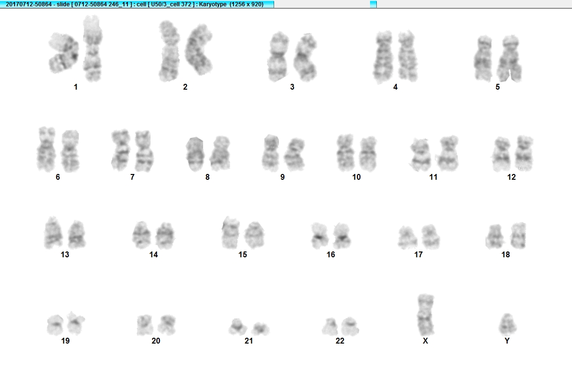Select left chromosome of pair 3
Viewport: 572px width, 392px height.
point(278,57)
